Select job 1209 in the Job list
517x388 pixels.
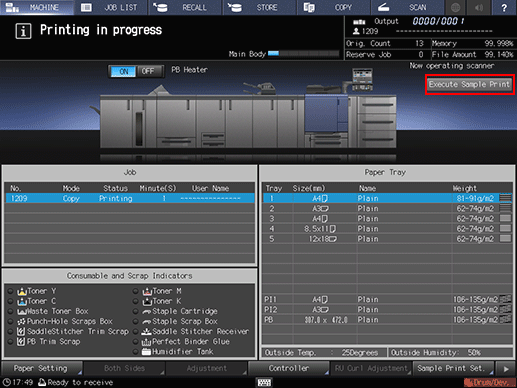pyautogui.click(x=130, y=198)
